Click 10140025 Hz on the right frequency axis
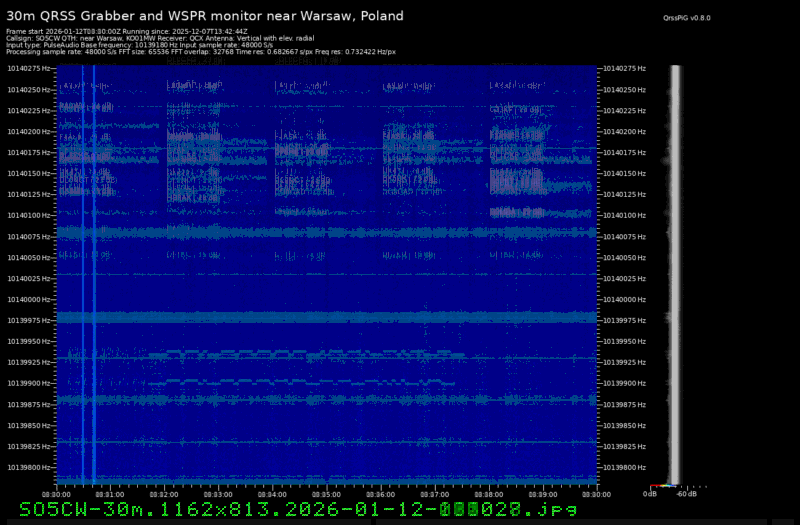800x525 pixels. pos(624,279)
